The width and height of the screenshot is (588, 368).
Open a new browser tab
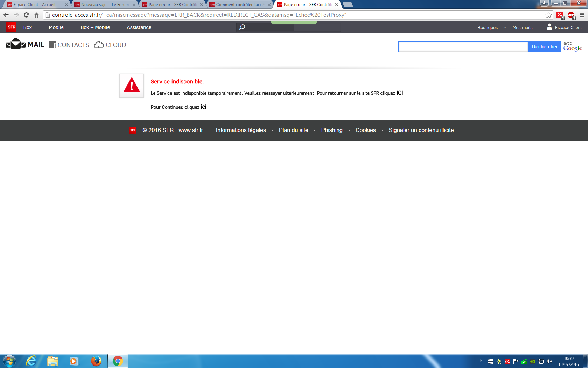[x=348, y=5]
